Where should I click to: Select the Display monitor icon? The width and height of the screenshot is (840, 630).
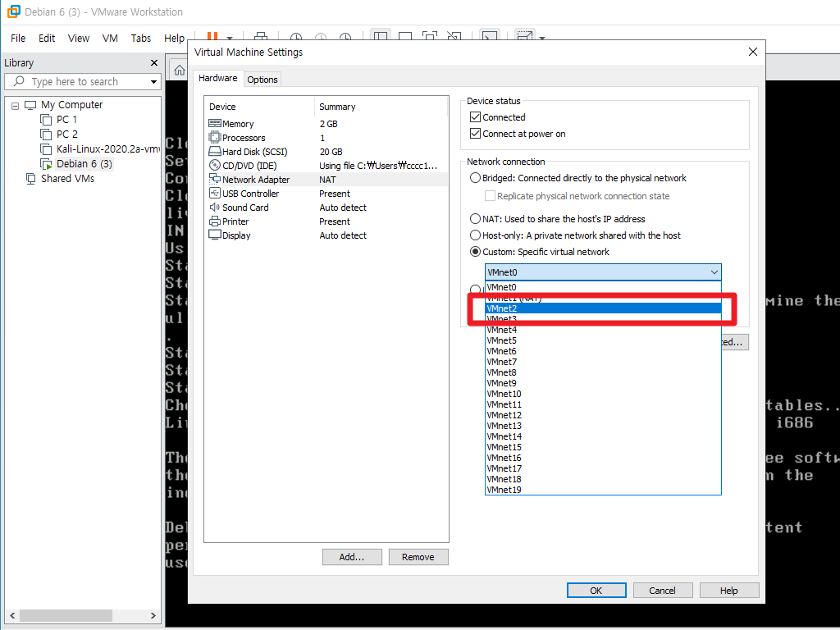215,235
